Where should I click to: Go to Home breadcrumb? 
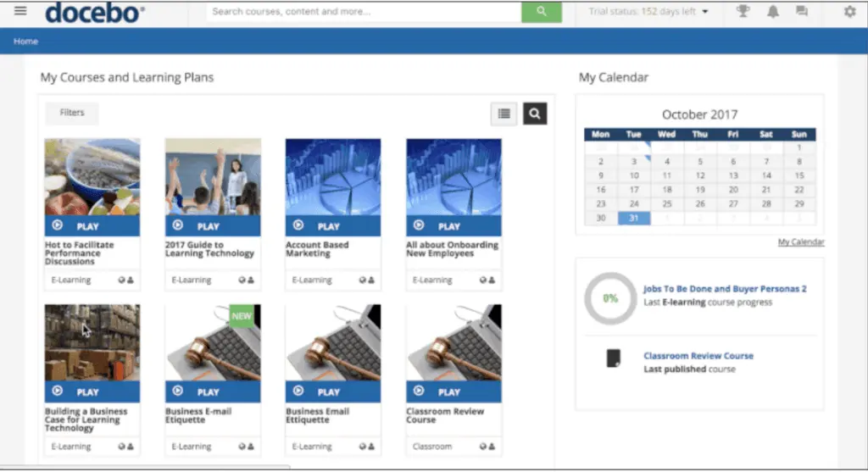pos(25,41)
